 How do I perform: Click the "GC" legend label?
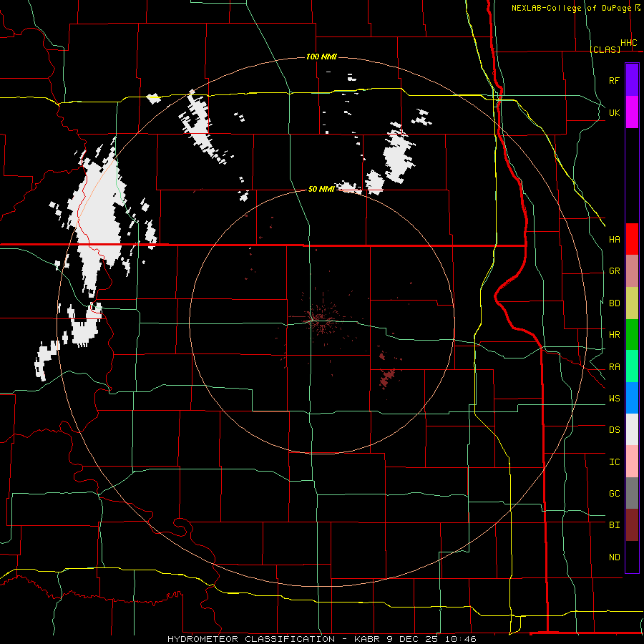click(x=614, y=494)
